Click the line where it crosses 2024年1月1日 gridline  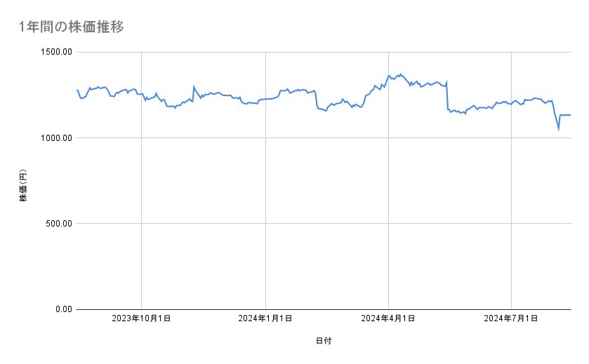point(265,99)
